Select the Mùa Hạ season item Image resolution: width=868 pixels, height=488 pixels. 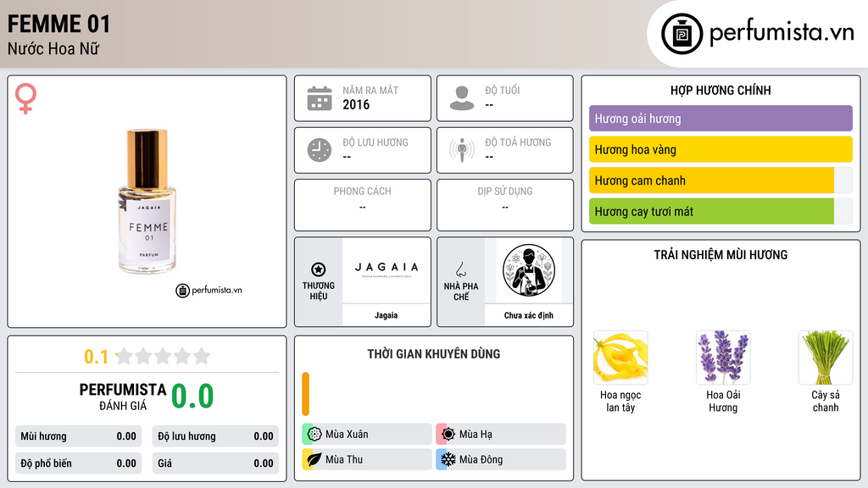(501, 435)
